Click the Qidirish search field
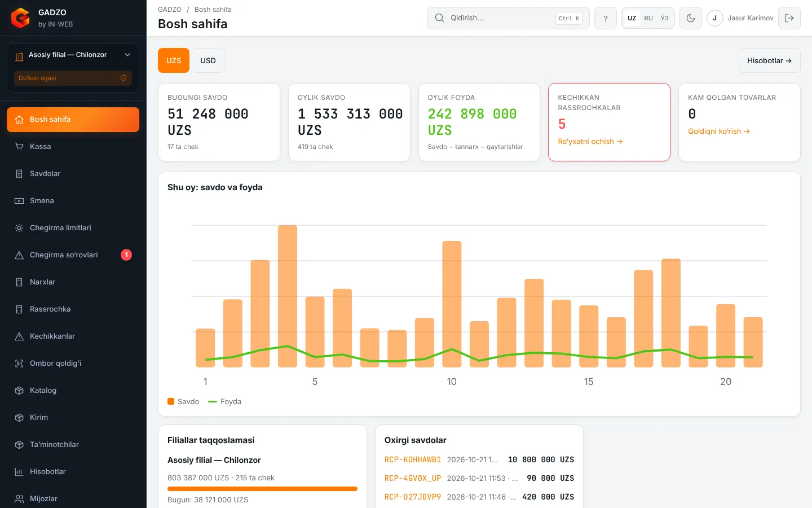 click(509, 18)
